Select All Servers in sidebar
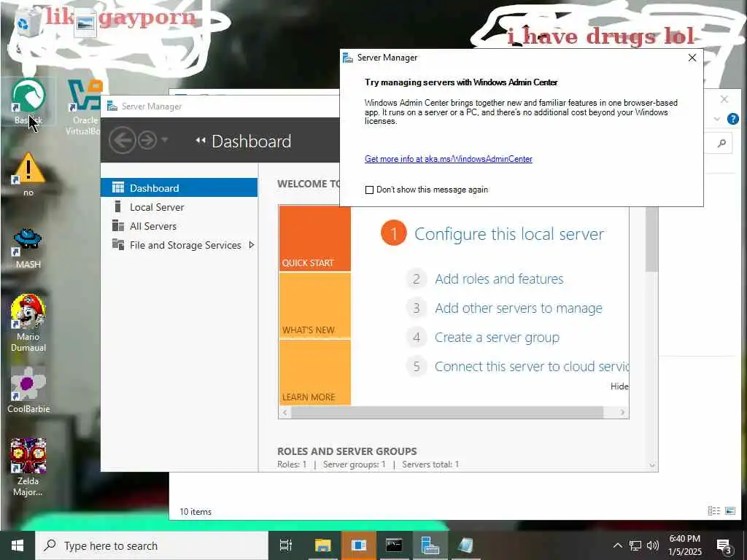747x560 pixels. click(179, 226)
